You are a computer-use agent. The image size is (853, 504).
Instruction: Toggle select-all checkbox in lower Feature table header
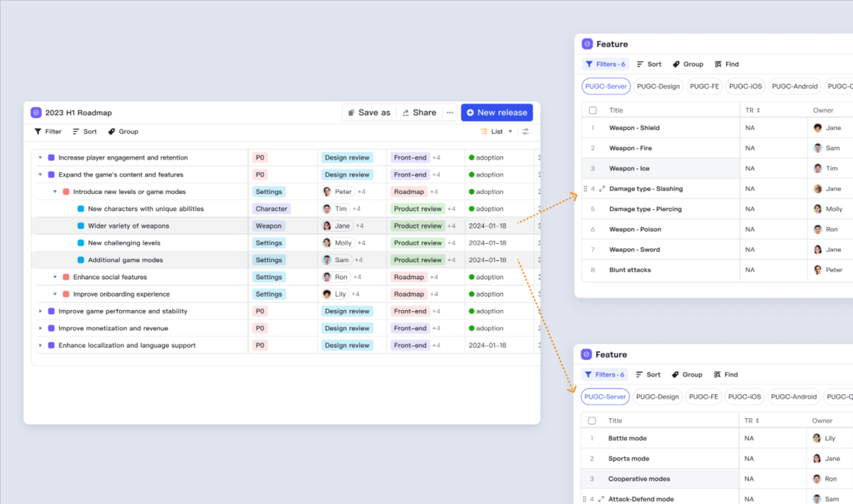pyautogui.click(x=592, y=421)
